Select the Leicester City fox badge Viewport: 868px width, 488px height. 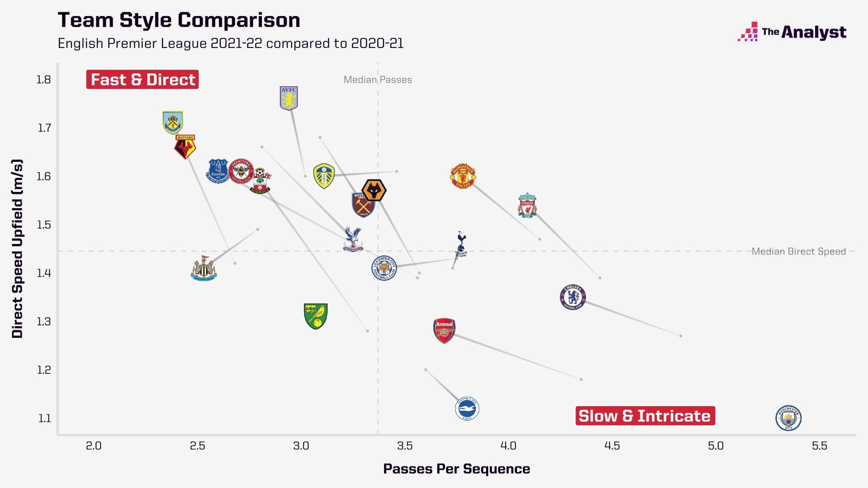[384, 268]
